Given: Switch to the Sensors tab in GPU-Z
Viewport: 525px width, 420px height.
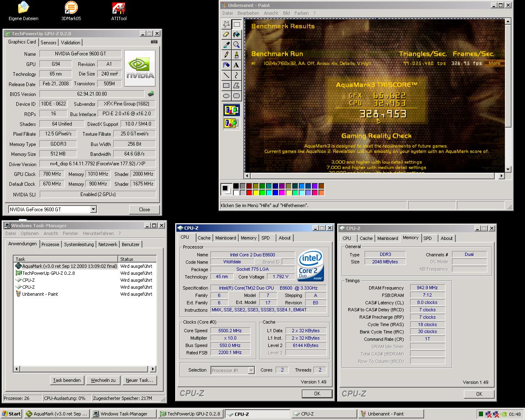Looking at the screenshot, I should pyautogui.click(x=48, y=43).
